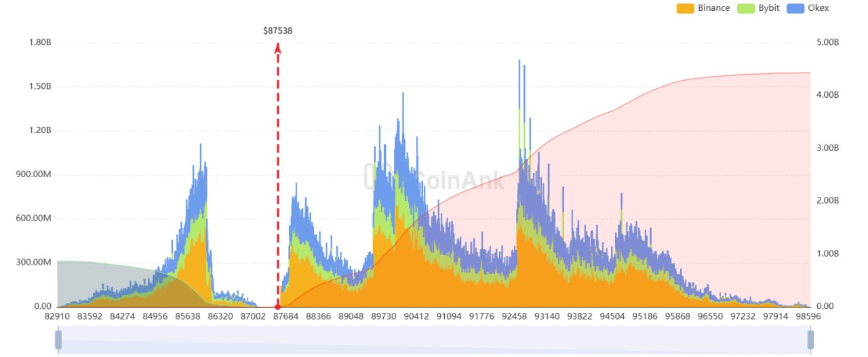This screenshot has width=868, height=357.
Task: Click the 89048 x-axis price label
Action: pyautogui.click(x=352, y=316)
